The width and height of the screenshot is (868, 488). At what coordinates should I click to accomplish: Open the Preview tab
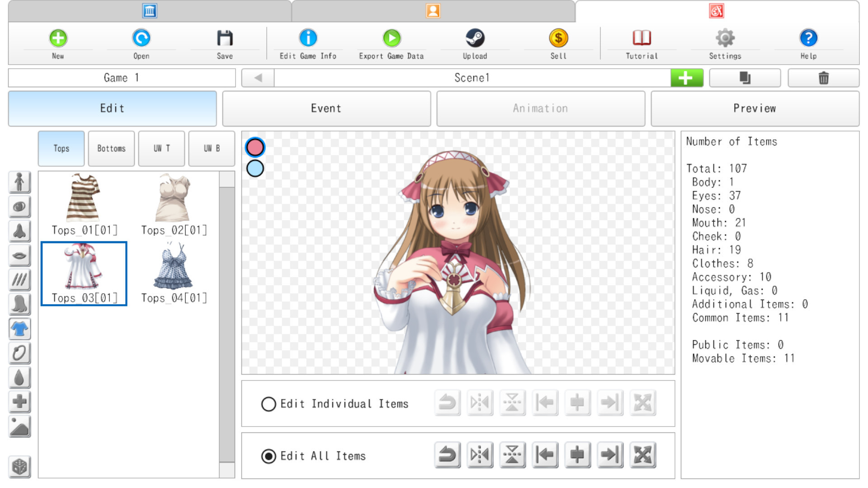tap(754, 108)
